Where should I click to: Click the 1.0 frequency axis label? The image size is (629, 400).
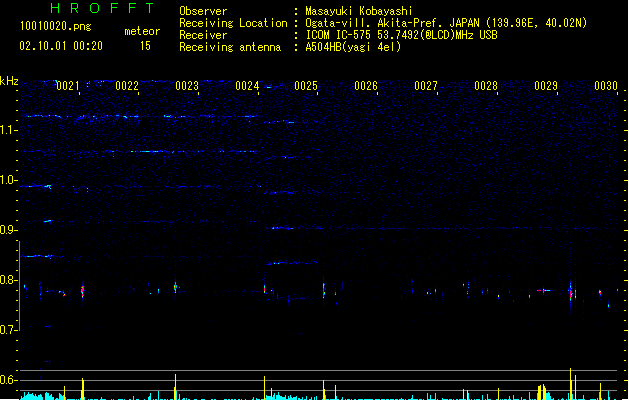pos(8,180)
